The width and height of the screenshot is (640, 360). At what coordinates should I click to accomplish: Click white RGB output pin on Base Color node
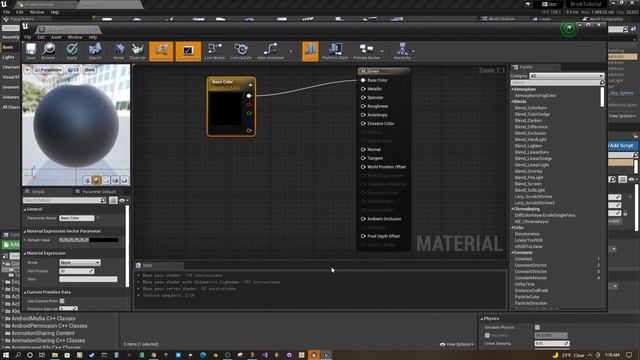click(249, 96)
